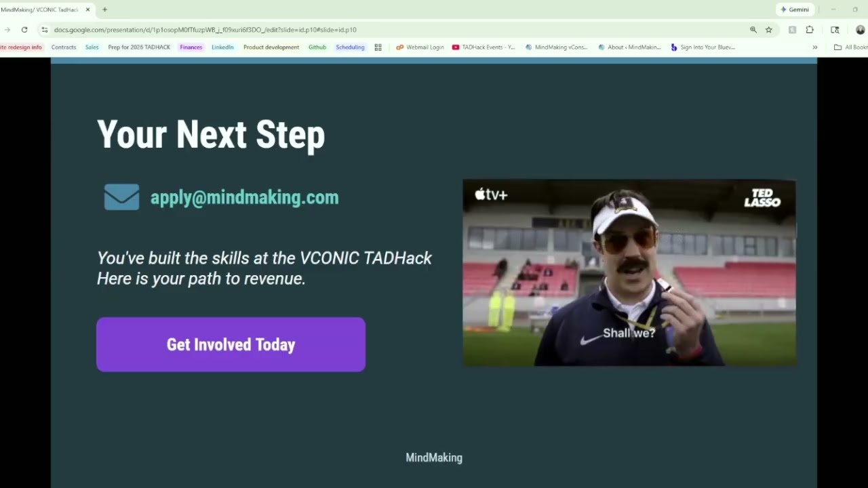Open the 'About ‹ MindMakin...' bookmark

629,47
